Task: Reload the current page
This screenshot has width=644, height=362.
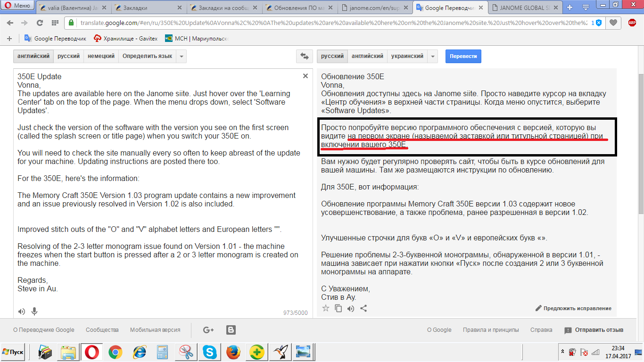Action: pos(40,23)
